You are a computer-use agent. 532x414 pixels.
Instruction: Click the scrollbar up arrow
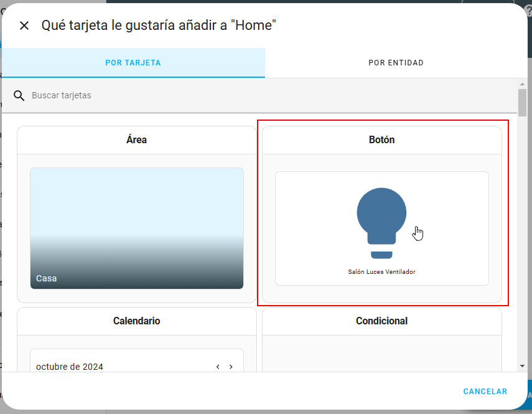(522, 84)
